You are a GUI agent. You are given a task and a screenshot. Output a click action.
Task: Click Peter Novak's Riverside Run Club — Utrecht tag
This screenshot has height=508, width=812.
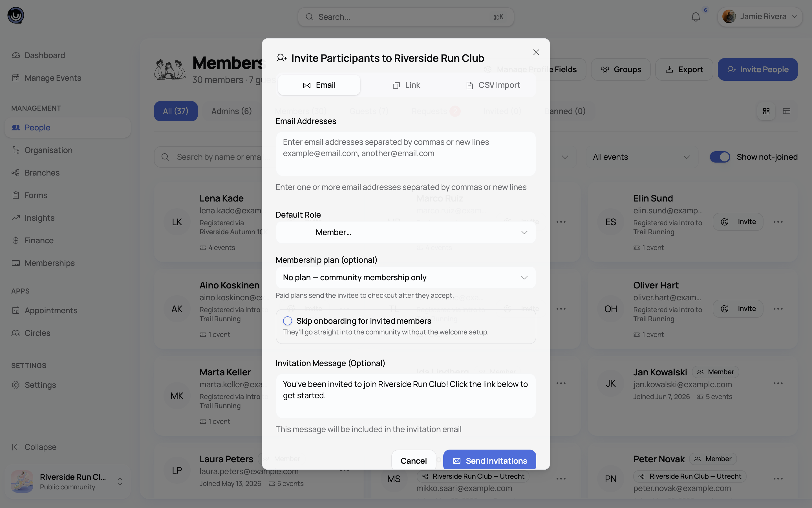[x=690, y=476]
